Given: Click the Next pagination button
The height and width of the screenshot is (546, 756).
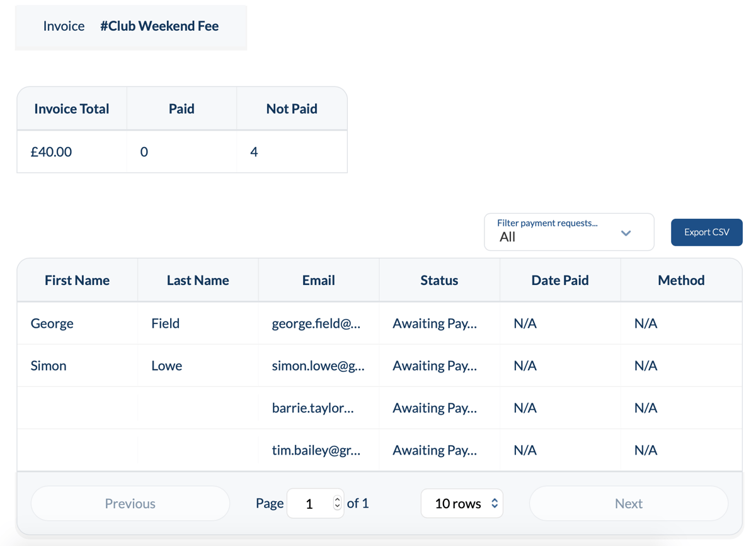Looking at the screenshot, I should point(628,503).
